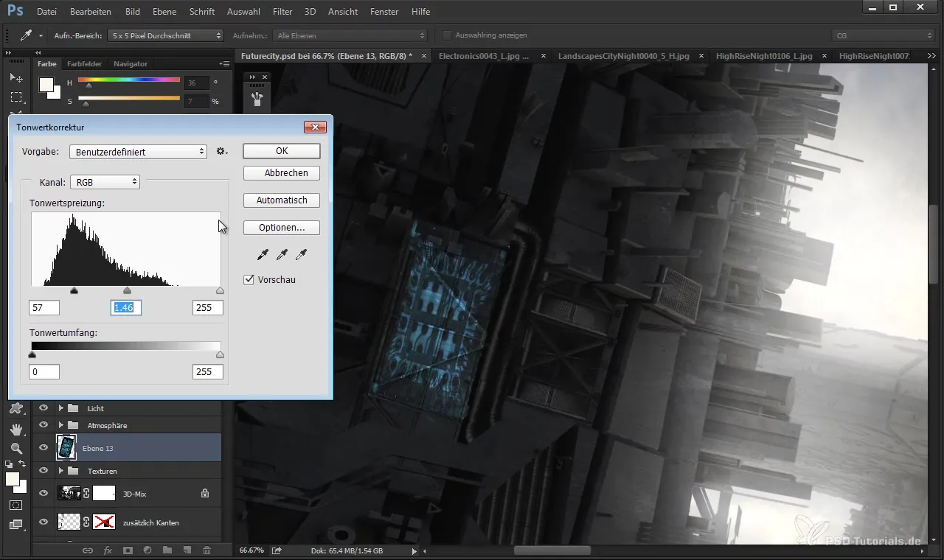Image resolution: width=944 pixels, height=560 pixels.
Task: Click the black input level field 57
Action: click(x=44, y=308)
